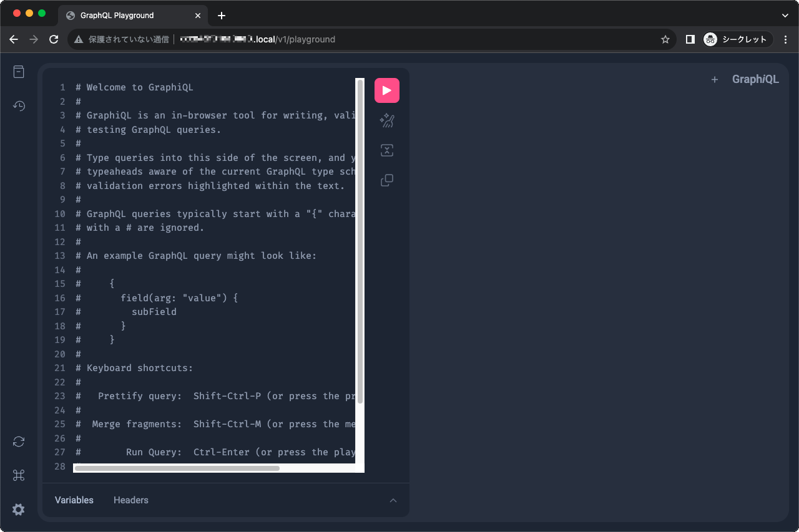Open keyboard shortcuts dialog icon
Screen dimensions: 799x532
(x=19, y=476)
